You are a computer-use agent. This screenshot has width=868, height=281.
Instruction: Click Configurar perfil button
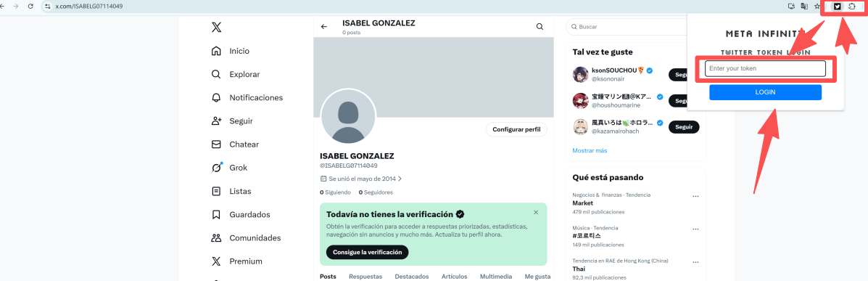(x=516, y=129)
